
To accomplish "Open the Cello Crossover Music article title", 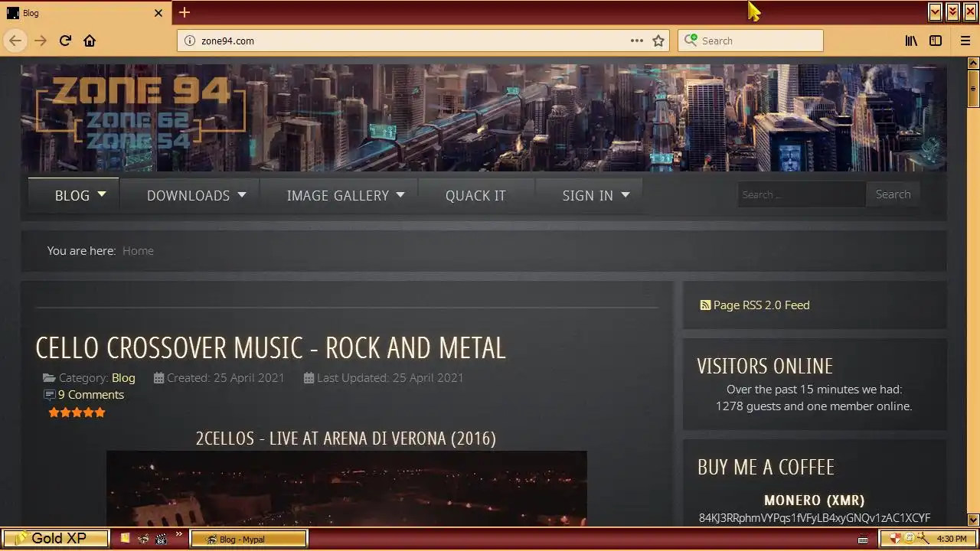I will (x=271, y=348).
